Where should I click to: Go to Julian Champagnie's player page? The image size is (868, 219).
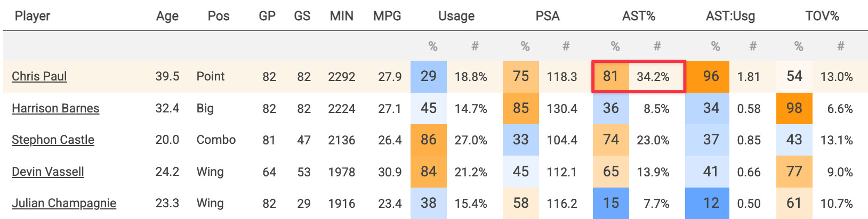[x=64, y=203]
